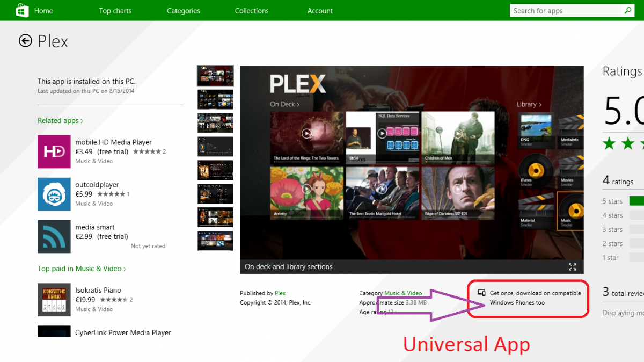Open the Categories menu

pyautogui.click(x=184, y=11)
